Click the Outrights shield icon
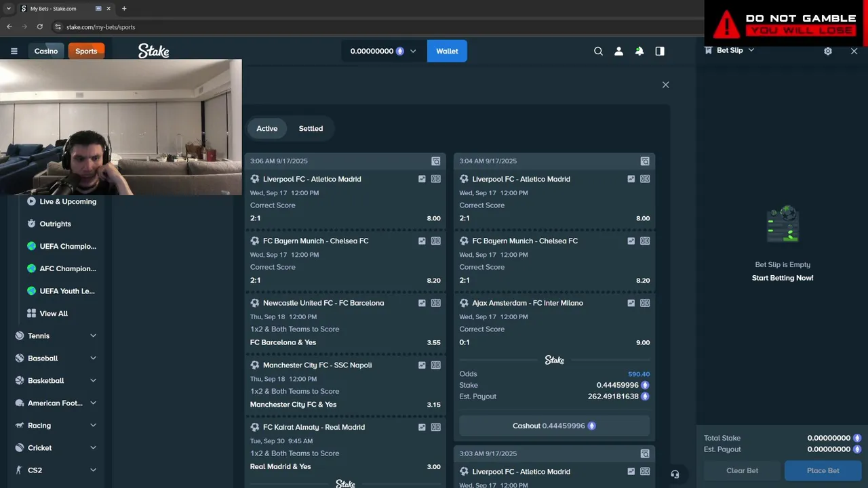Screen dimensions: 868x488 31,224
